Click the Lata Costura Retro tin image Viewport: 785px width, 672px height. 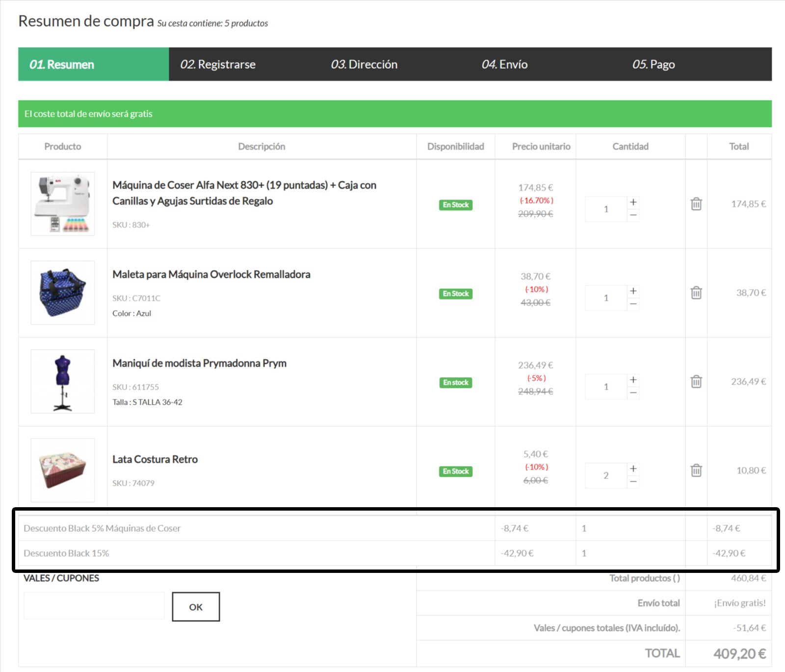[62, 470]
